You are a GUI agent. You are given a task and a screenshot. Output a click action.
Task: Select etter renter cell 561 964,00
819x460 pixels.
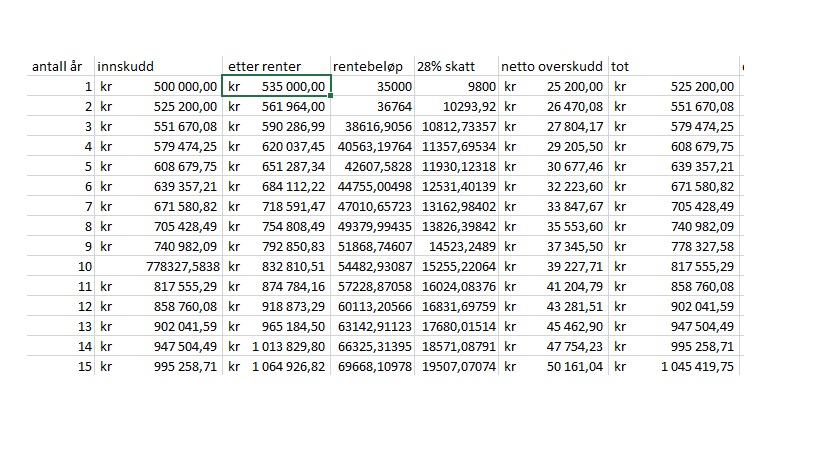click(x=276, y=107)
